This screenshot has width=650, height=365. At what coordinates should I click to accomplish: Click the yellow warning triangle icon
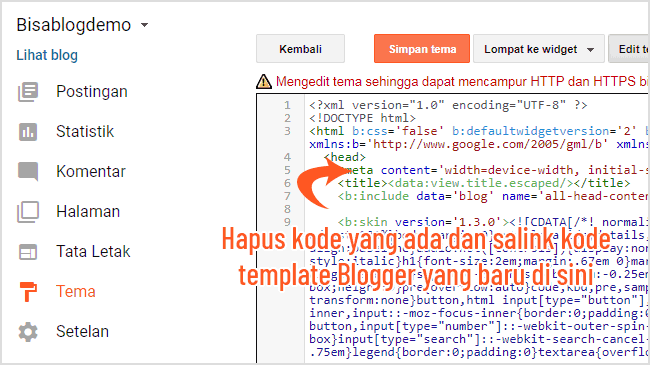pyautogui.click(x=264, y=81)
